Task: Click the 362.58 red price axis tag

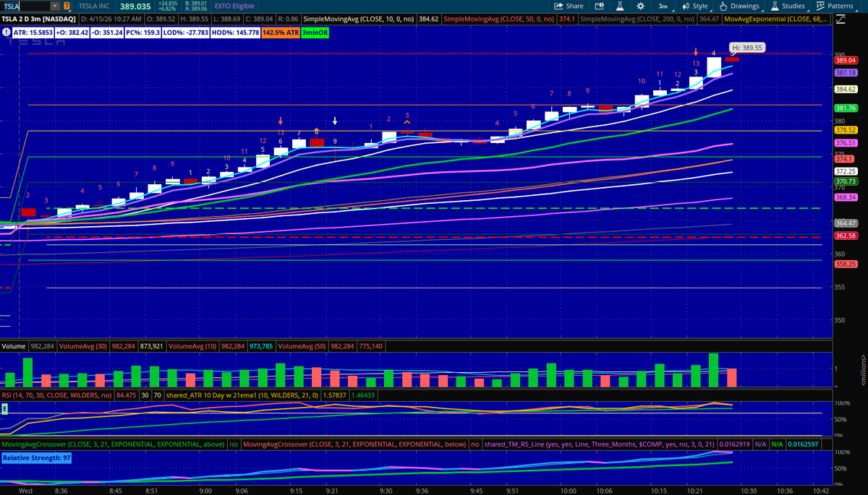Action: 846,236
